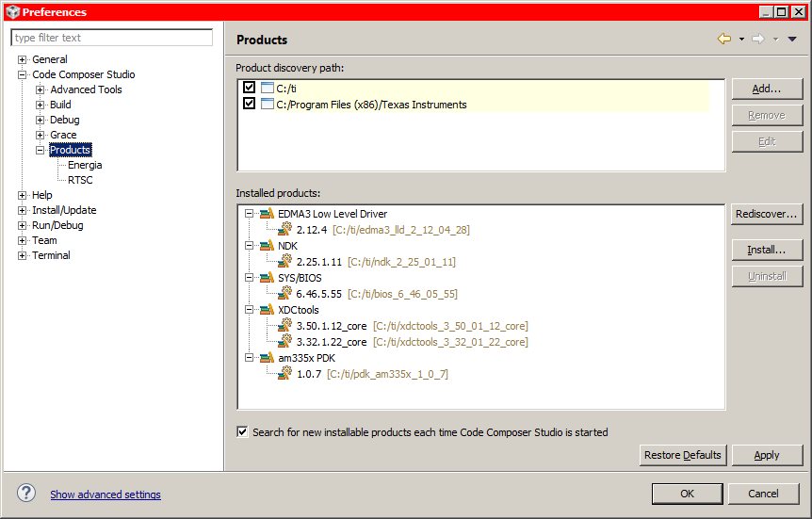812x519 pixels.
Task: Click the Add... button
Action: tap(767, 89)
